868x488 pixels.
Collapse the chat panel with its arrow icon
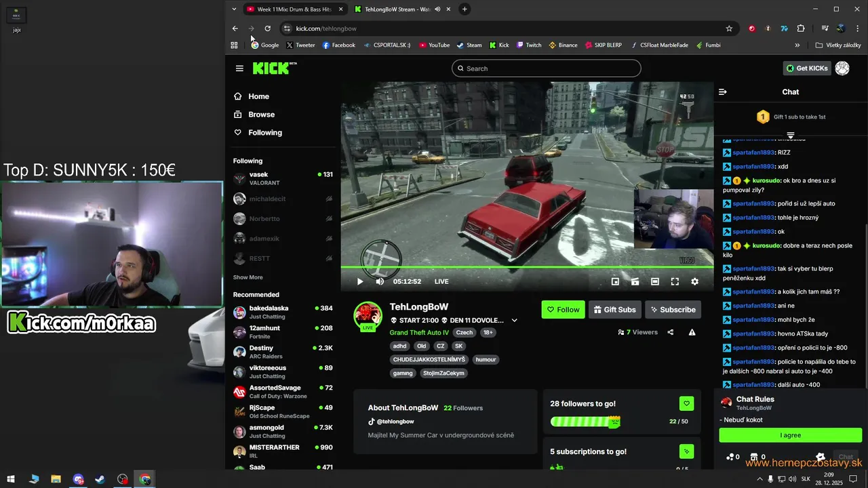[x=723, y=91]
